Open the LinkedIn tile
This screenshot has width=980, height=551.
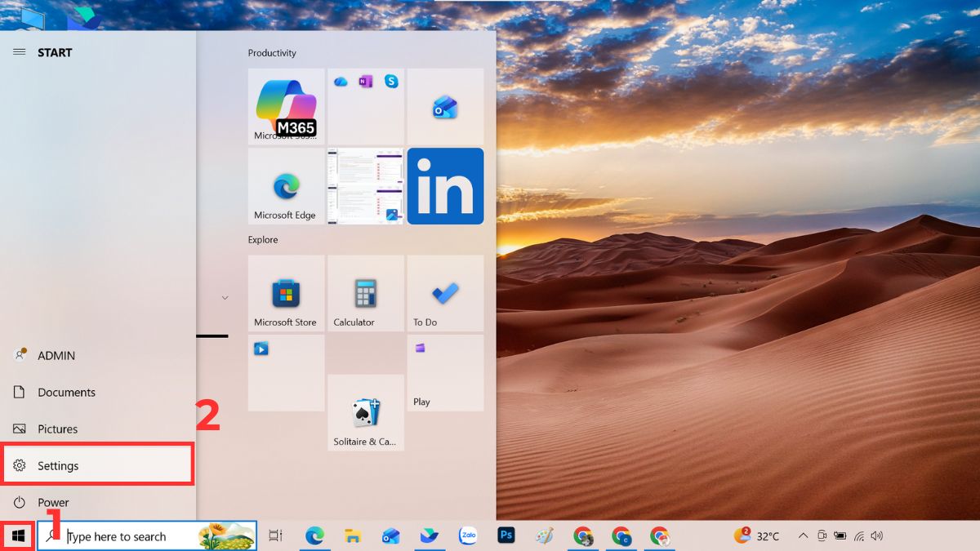tap(445, 186)
